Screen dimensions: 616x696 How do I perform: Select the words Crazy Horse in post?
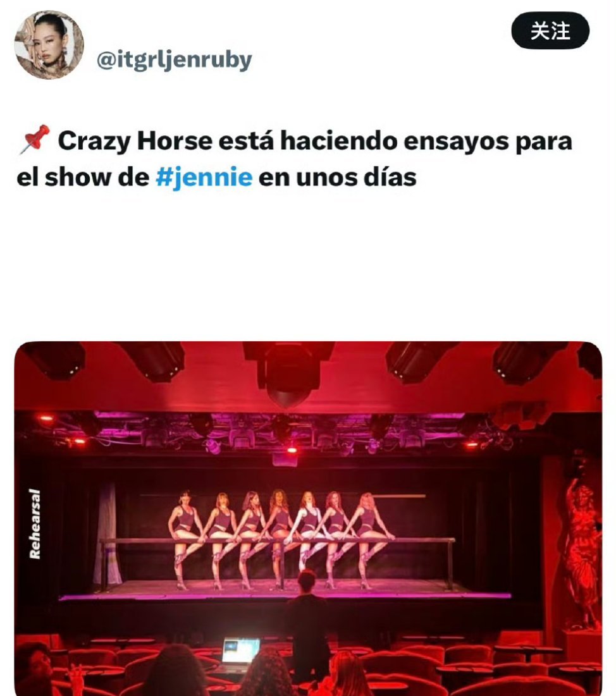[135, 141]
